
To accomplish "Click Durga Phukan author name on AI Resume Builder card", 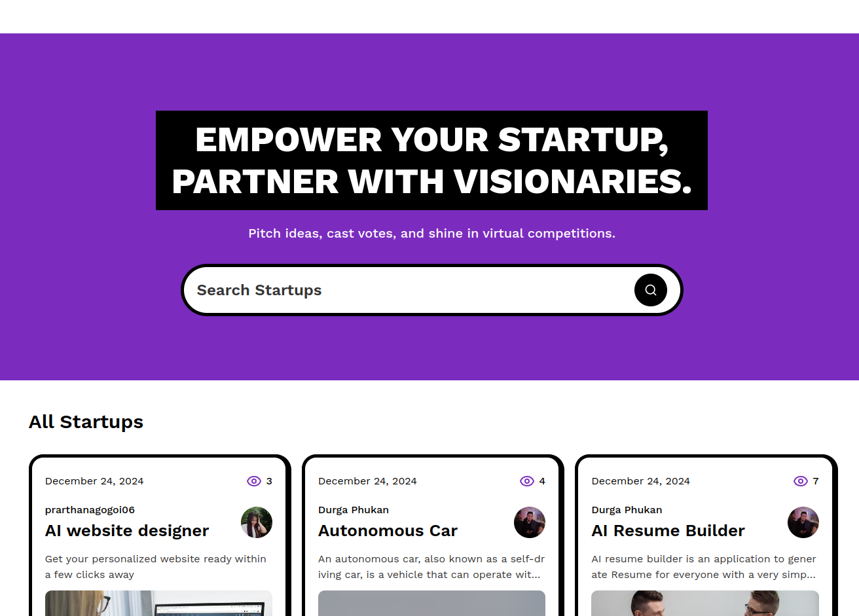I will pos(627,510).
